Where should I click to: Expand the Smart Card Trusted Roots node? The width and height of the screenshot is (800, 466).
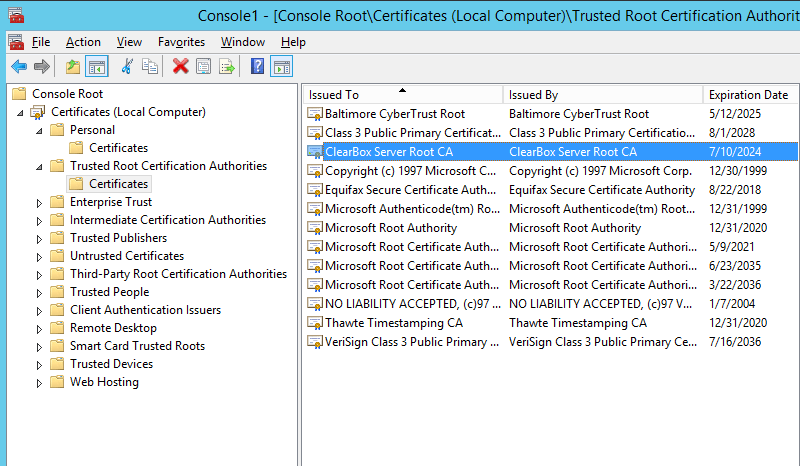click(39, 347)
